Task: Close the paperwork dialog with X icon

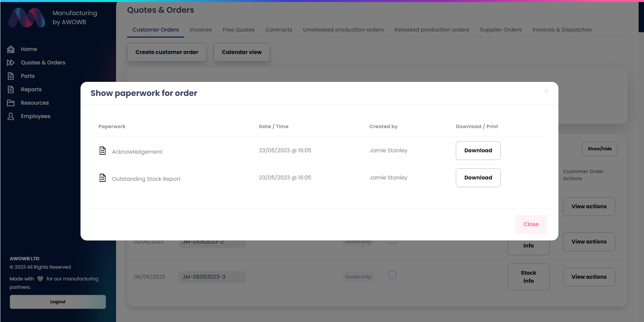Action: (546, 91)
